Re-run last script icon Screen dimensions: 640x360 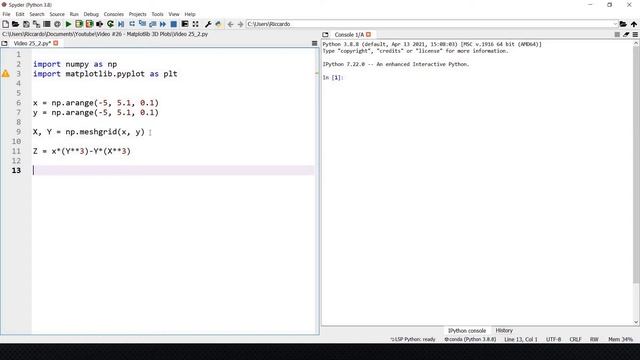coord(110,24)
